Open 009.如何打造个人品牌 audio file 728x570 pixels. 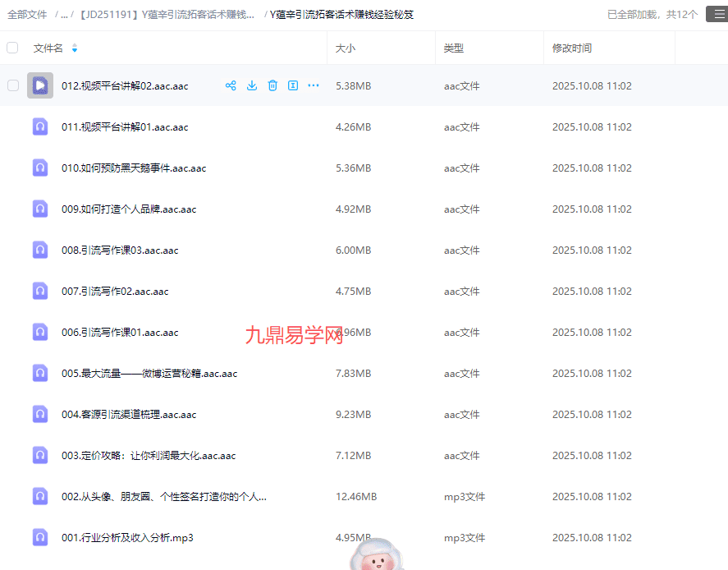point(129,209)
